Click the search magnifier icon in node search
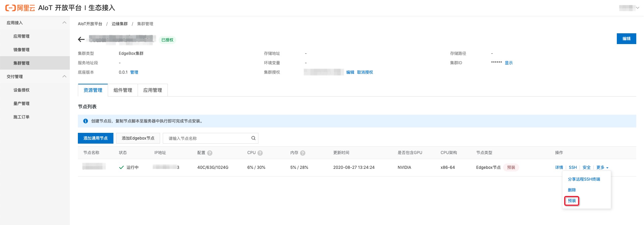 click(x=253, y=138)
